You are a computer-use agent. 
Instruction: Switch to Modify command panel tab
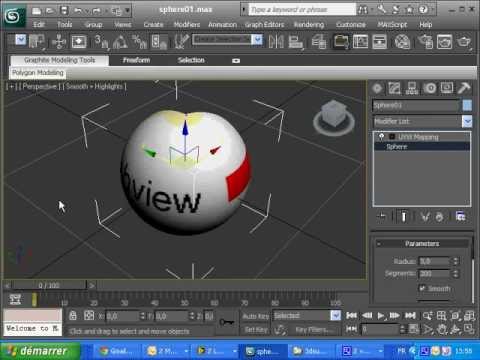tap(394, 88)
